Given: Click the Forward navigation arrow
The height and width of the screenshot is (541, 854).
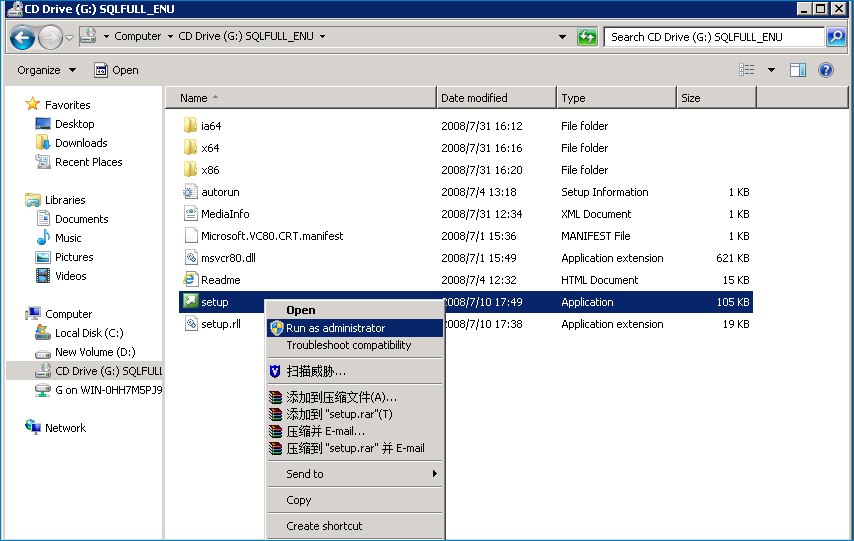Looking at the screenshot, I should click(x=51, y=37).
